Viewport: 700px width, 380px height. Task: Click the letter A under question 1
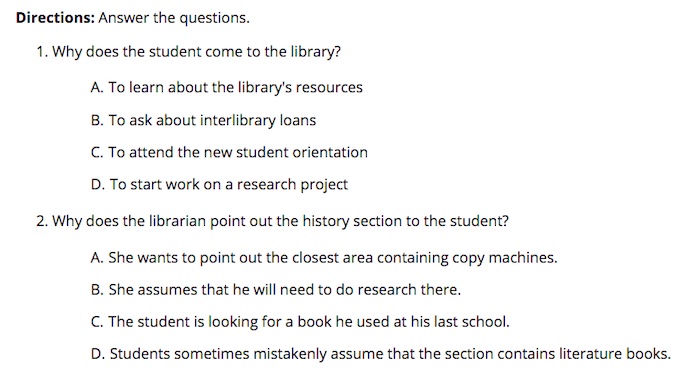[96, 88]
